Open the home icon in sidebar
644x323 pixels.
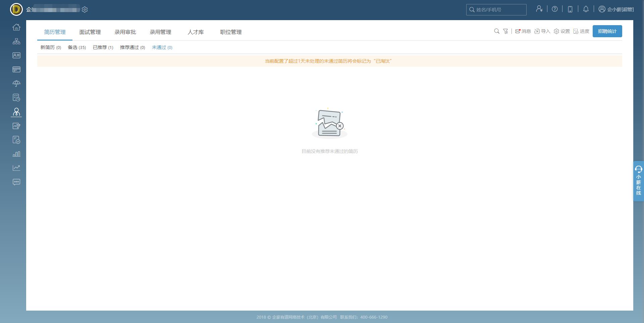pyautogui.click(x=16, y=27)
